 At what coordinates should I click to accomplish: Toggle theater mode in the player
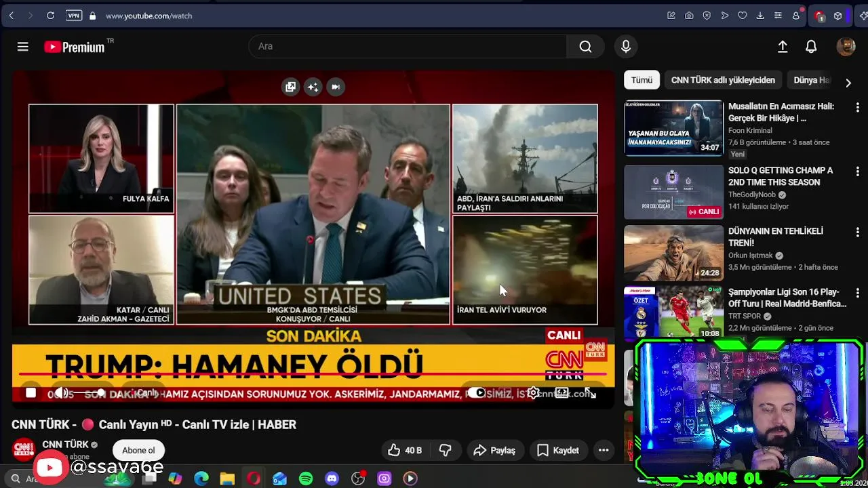561,392
